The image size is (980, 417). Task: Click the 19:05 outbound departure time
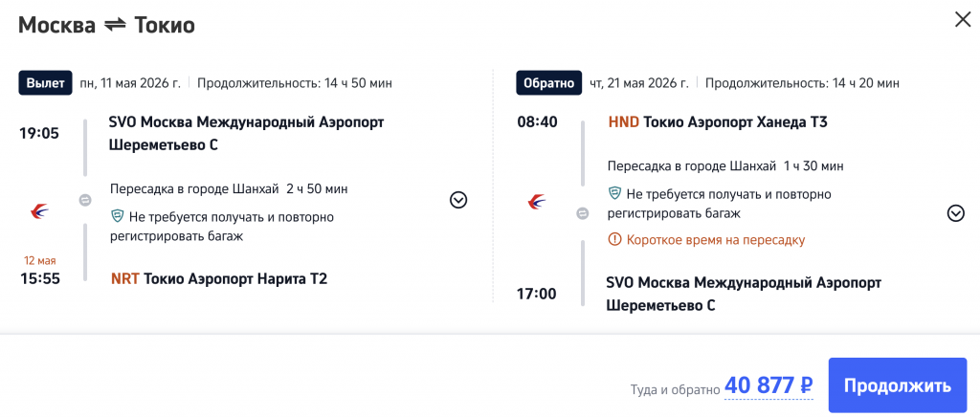[x=39, y=133]
